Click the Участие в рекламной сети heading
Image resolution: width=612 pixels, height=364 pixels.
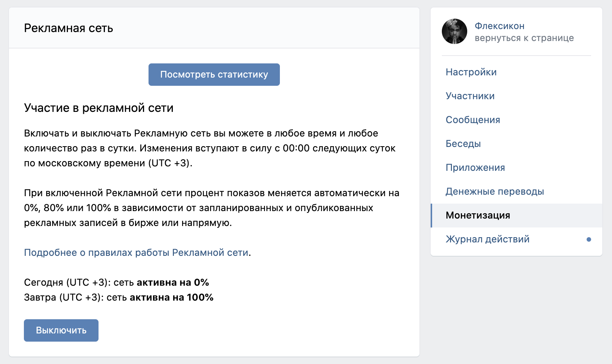pos(99,108)
